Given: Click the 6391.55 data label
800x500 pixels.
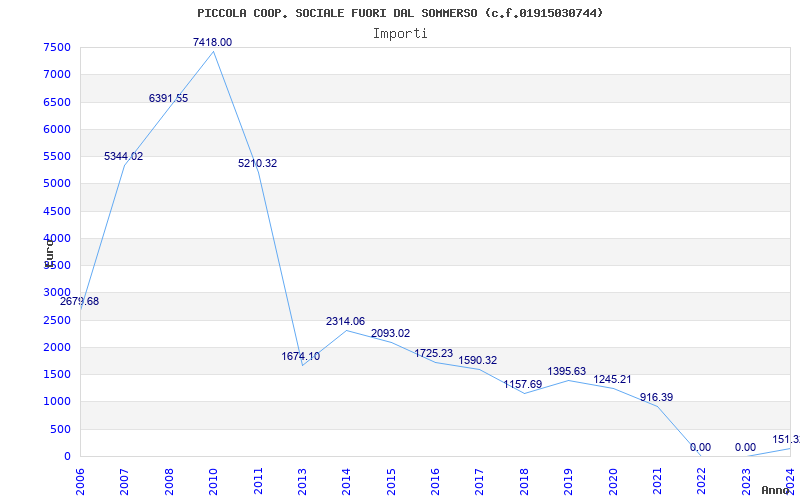Looking at the screenshot, I should tap(168, 98).
